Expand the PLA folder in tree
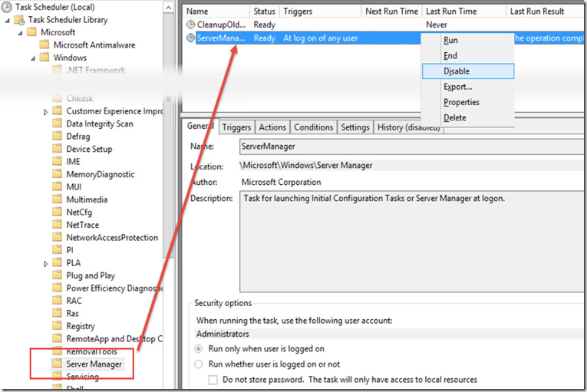Screen dimensions: 587x392 click(47, 263)
